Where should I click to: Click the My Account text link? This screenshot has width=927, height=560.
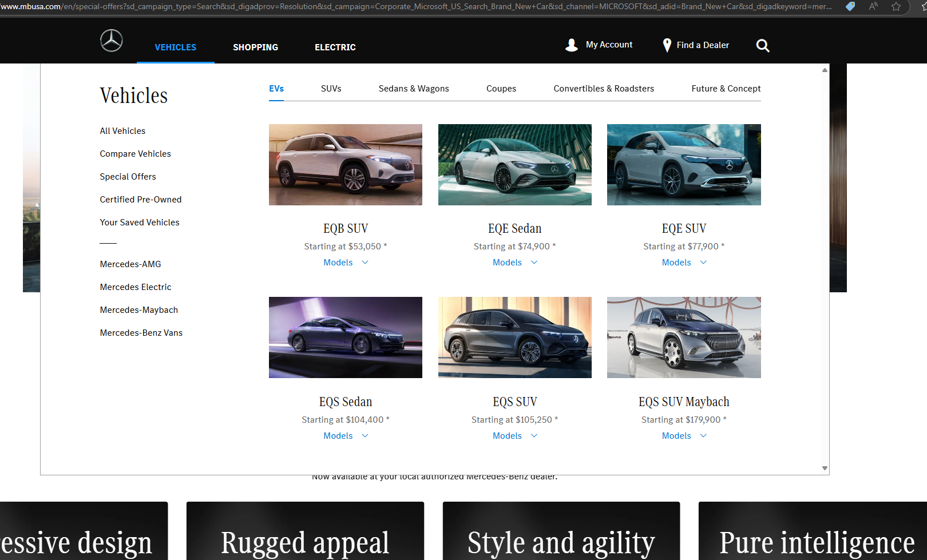[609, 45]
